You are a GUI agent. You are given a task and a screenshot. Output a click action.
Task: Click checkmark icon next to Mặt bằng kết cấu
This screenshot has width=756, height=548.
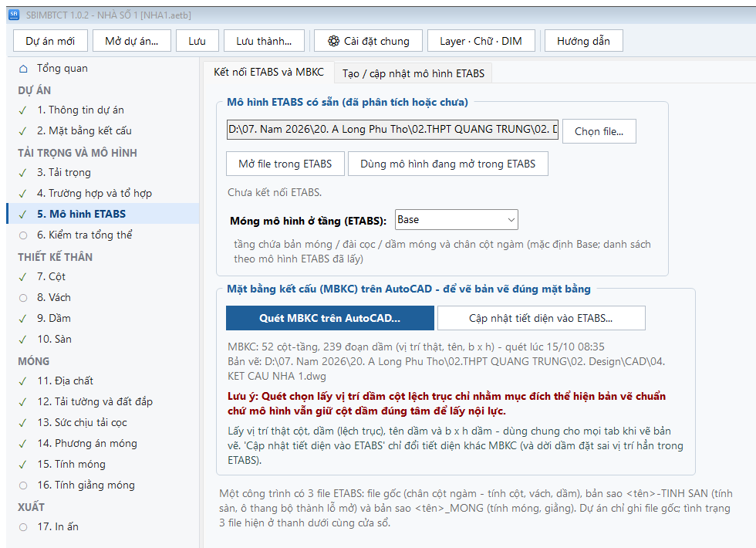pyautogui.click(x=22, y=131)
